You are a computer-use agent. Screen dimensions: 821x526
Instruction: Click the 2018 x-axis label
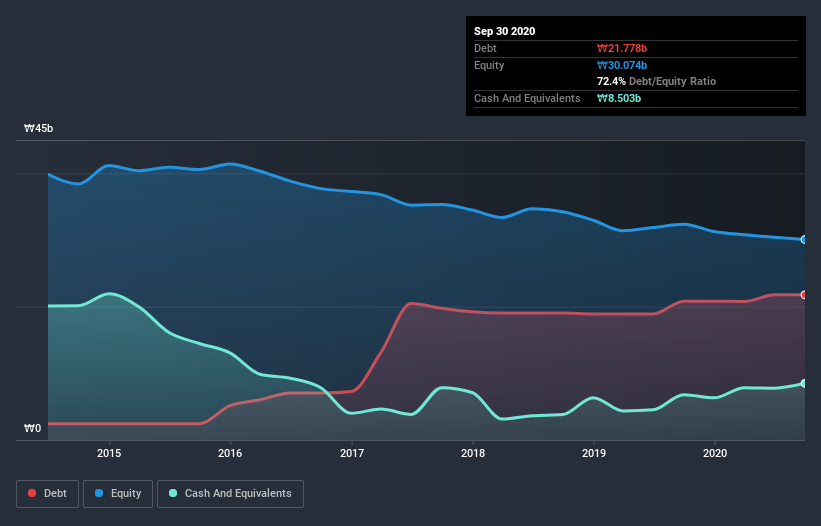pyautogui.click(x=473, y=453)
